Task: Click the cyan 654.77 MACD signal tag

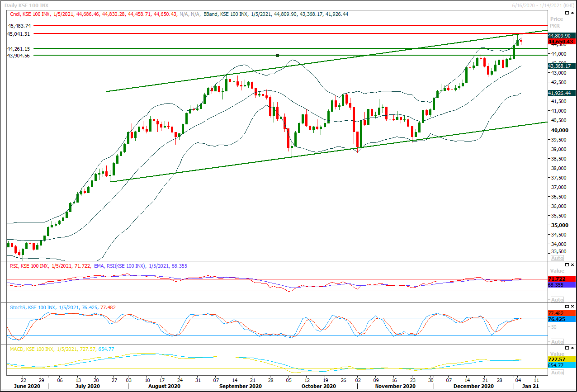Action: click(561, 365)
